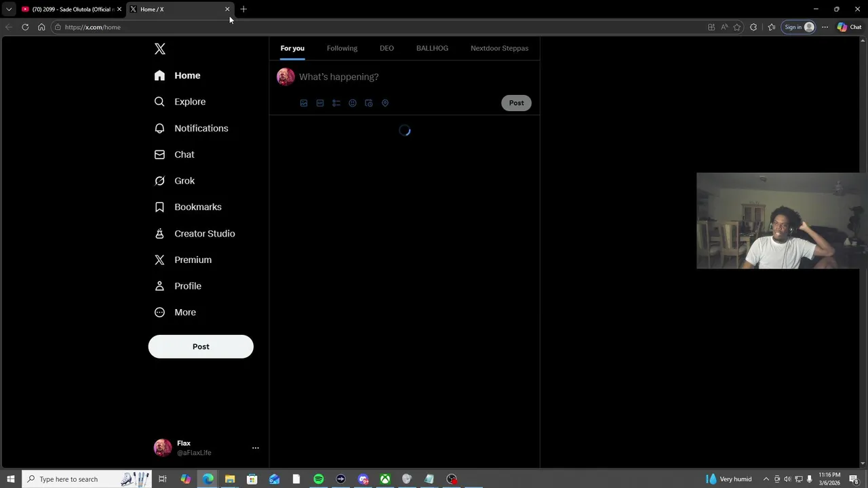Open a new browser tab
868x488 pixels.
point(243,9)
